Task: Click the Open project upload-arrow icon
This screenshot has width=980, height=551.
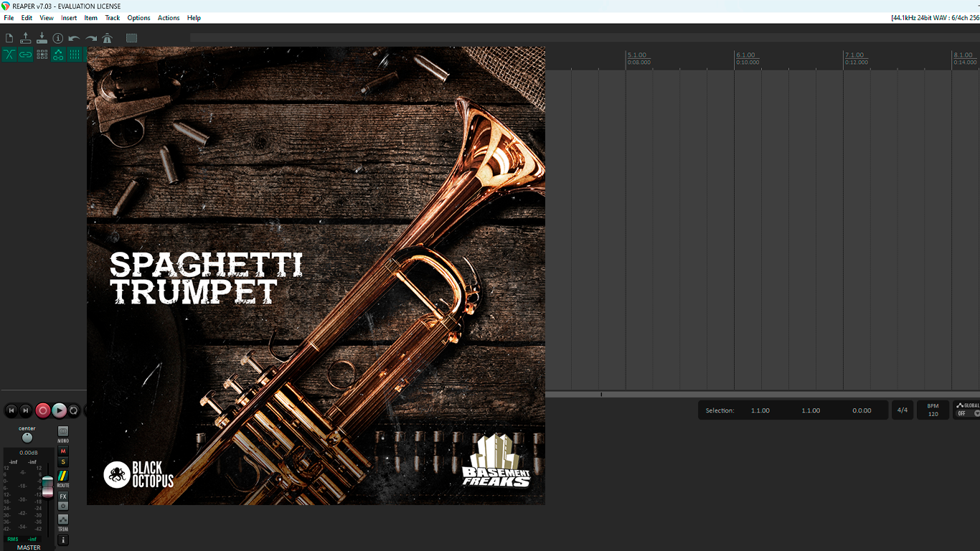Action: coord(26,38)
